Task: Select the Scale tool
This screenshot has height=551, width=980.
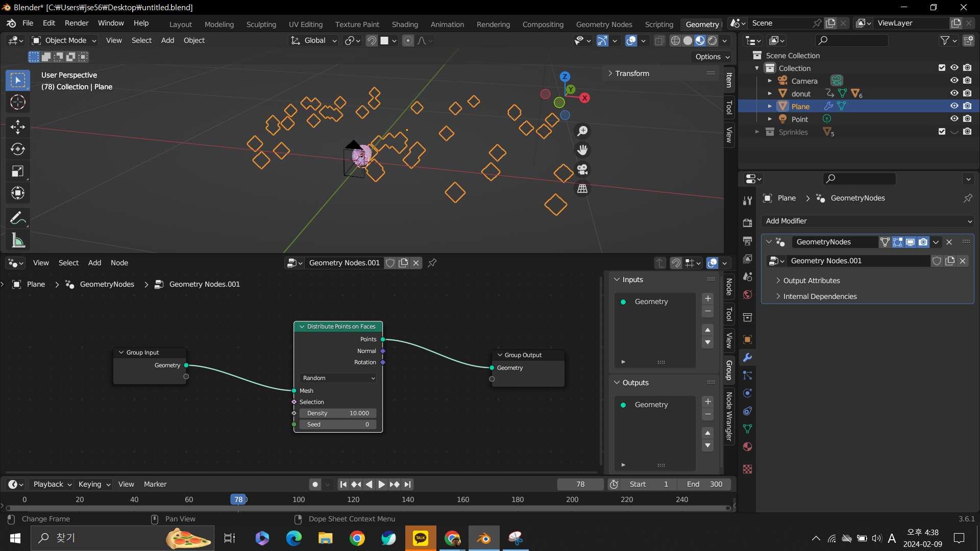Action: click(18, 171)
